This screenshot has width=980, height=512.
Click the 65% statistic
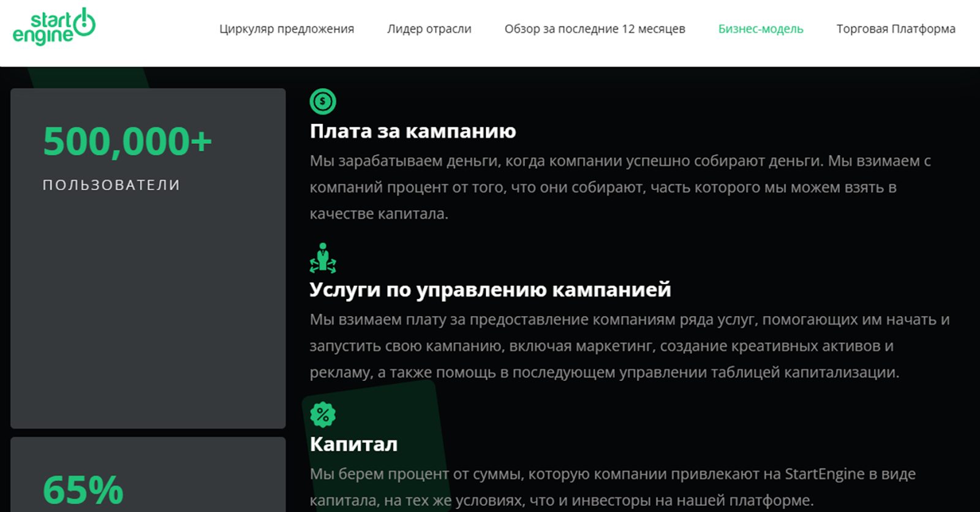83,490
